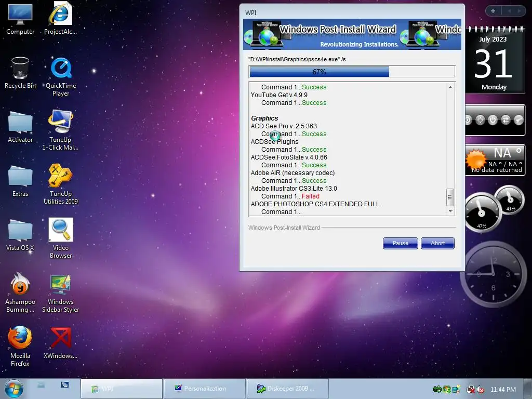The width and height of the screenshot is (532, 399).
Task: Click the green binoculars tray icon
Action: 437,389
